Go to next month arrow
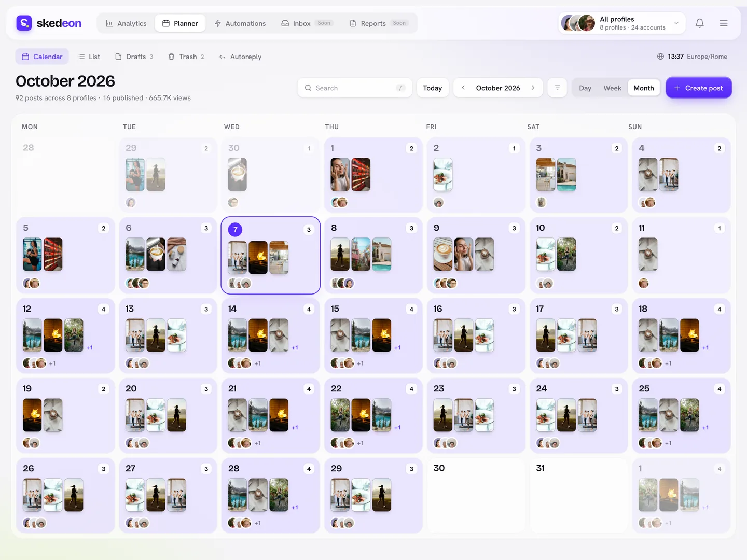 tap(533, 88)
